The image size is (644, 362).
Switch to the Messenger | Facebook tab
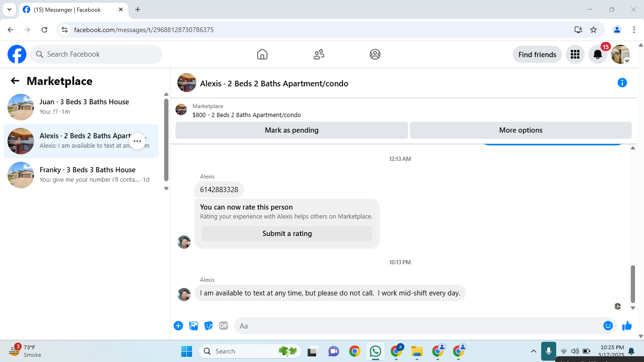[73, 9]
